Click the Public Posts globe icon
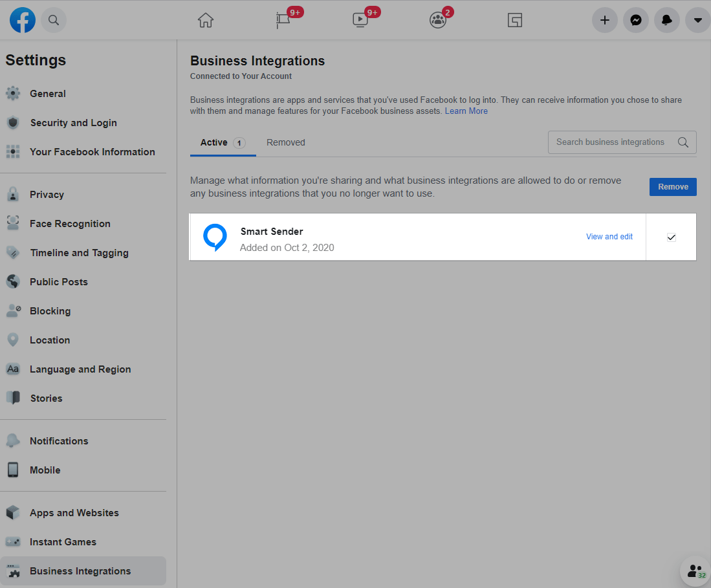711x588 pixels. (13, 281)
